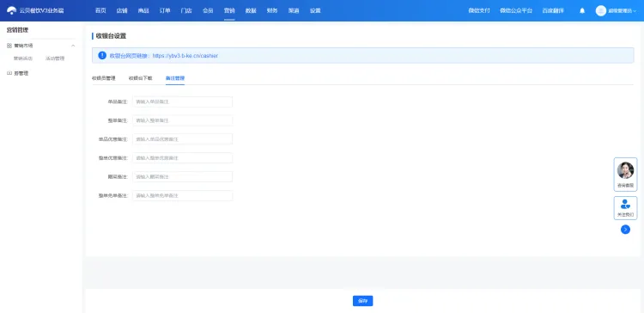Click the round blue arrow button
The height and width of the screenshot is (313, 644).
pos(625,230)
